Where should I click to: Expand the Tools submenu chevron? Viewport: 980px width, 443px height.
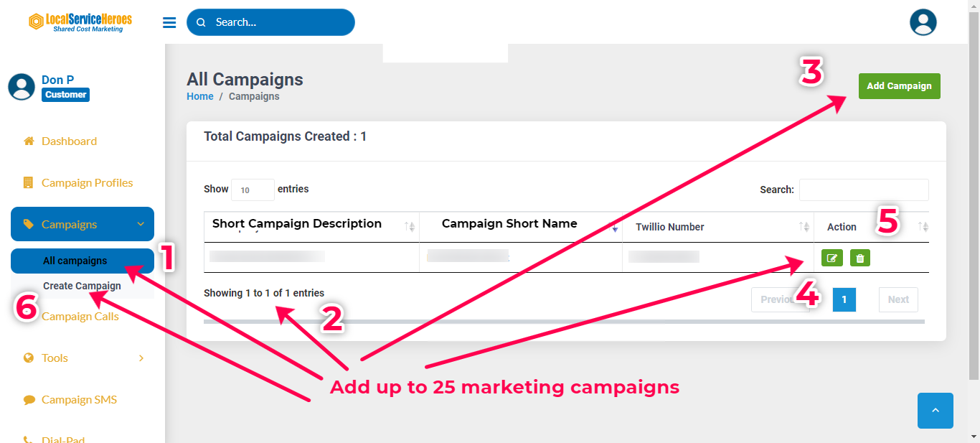[x=141, y=358]
